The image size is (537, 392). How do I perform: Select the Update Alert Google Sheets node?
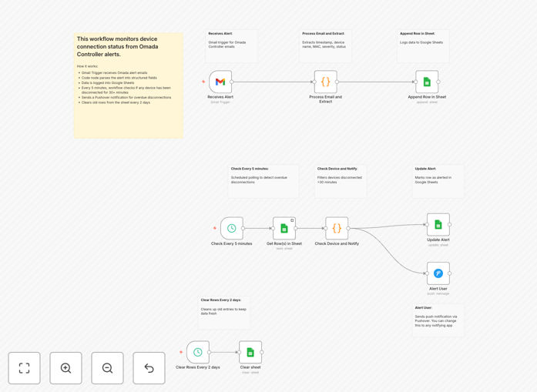click(438, 225)
